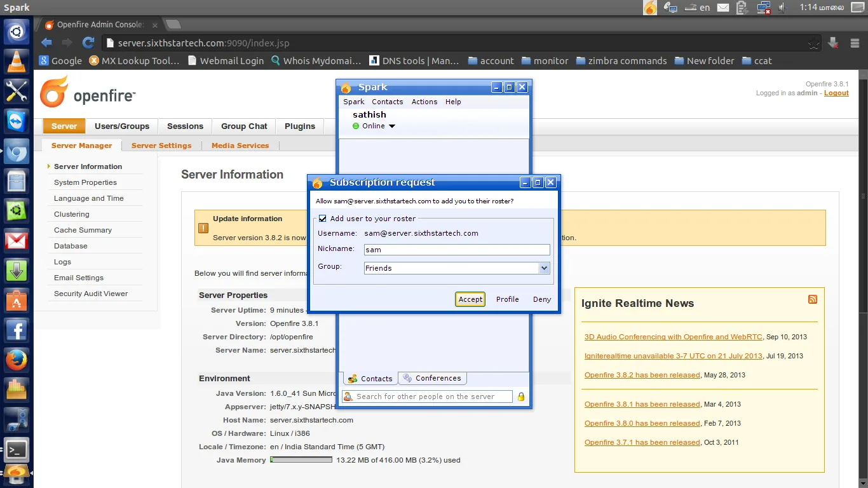
Task: Accept the subscription request
Action: pyautogui.click(x=470, y=299)
